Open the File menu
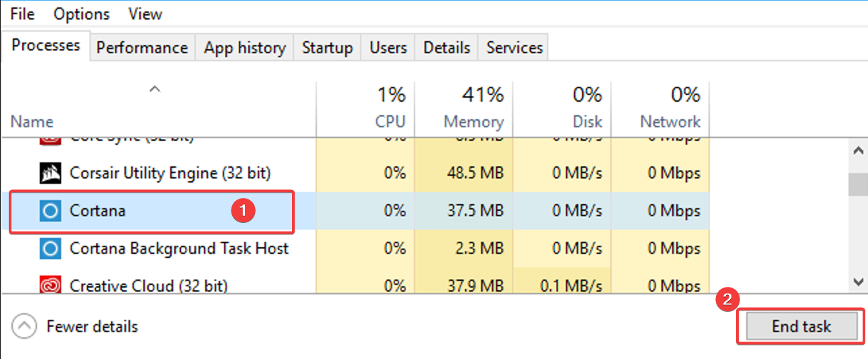 pyautogui.click(x=22, y=13)
